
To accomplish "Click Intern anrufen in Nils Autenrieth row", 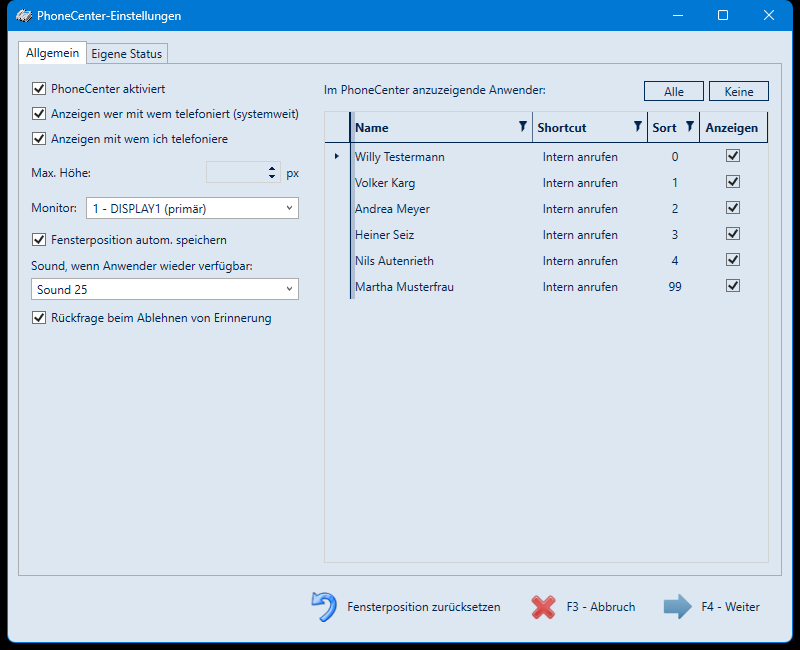I will (580, 261).
